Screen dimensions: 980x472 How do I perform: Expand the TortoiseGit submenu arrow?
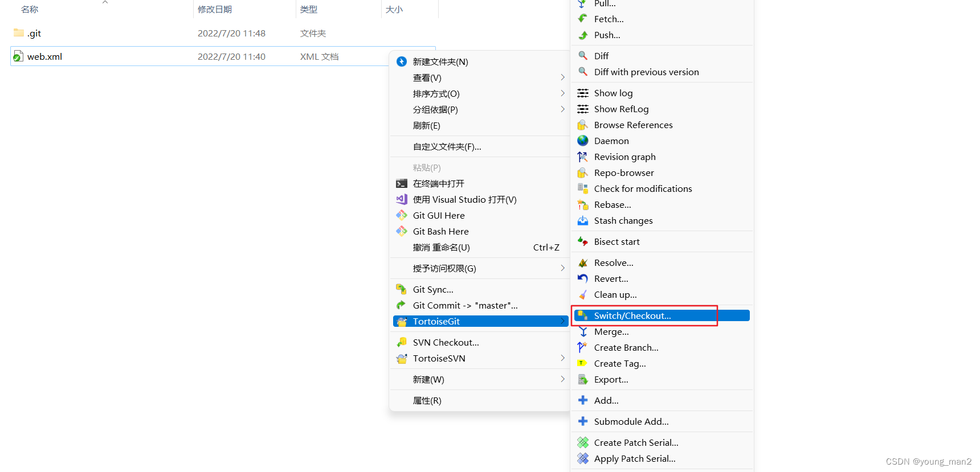click(x=562, y=321)
